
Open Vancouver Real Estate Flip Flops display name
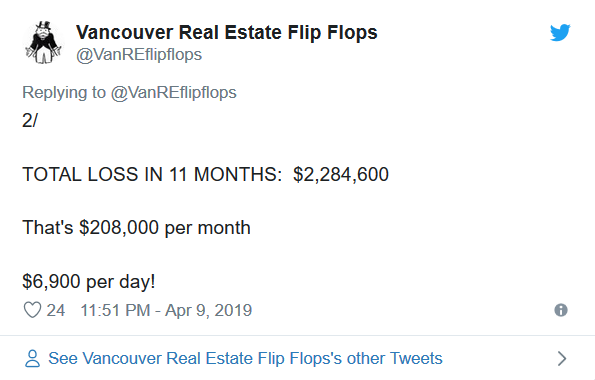click(227, 32)
